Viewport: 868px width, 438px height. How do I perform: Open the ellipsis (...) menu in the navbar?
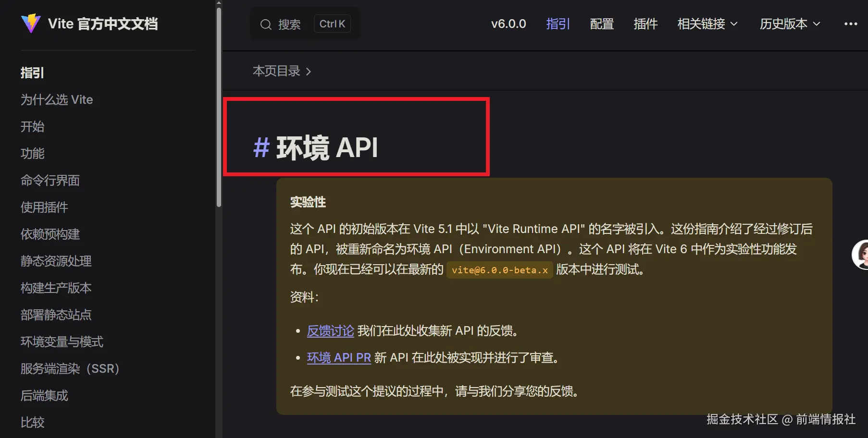pos(851,24)
